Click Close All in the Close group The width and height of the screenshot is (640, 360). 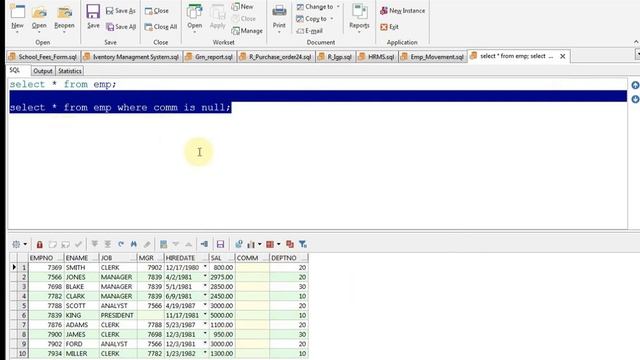pos(161,27)
